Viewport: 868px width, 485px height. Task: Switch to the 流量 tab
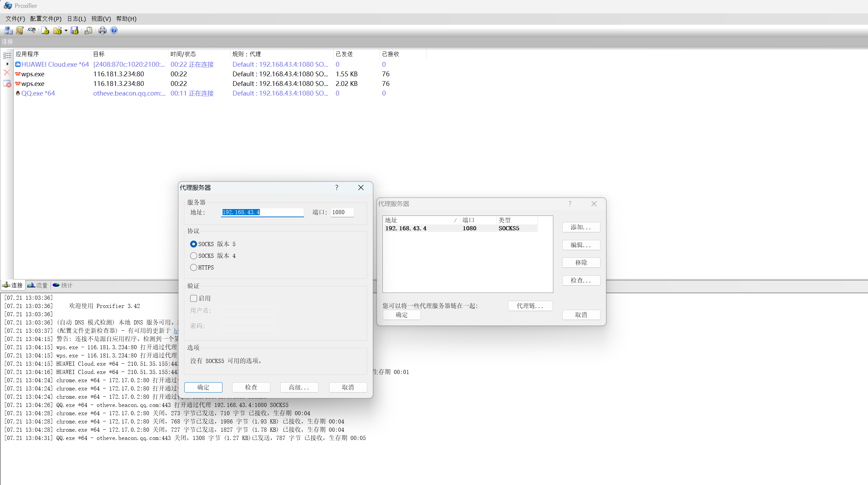pyautogui.click(x=37, y=285)
